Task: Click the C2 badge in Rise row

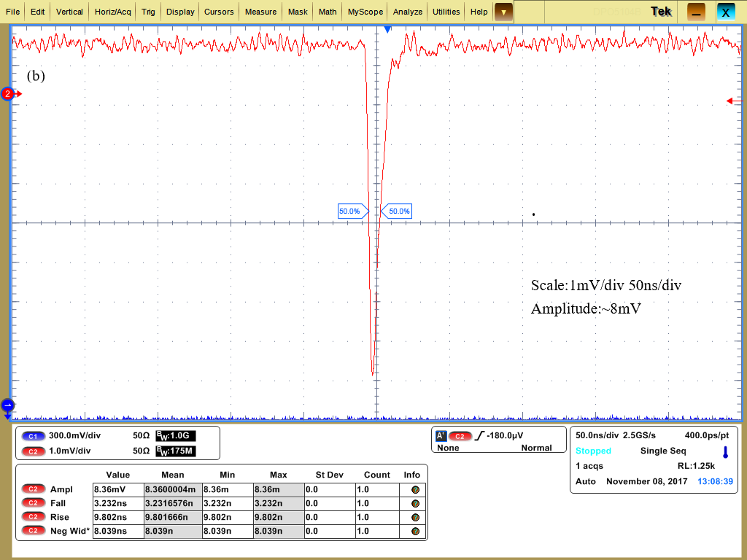Action: [x=33, y=517]
